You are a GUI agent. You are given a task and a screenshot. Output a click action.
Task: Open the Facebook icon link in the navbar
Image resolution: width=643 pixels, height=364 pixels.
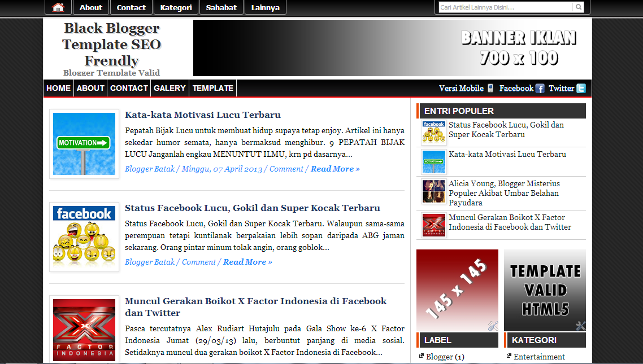(540, 89)
